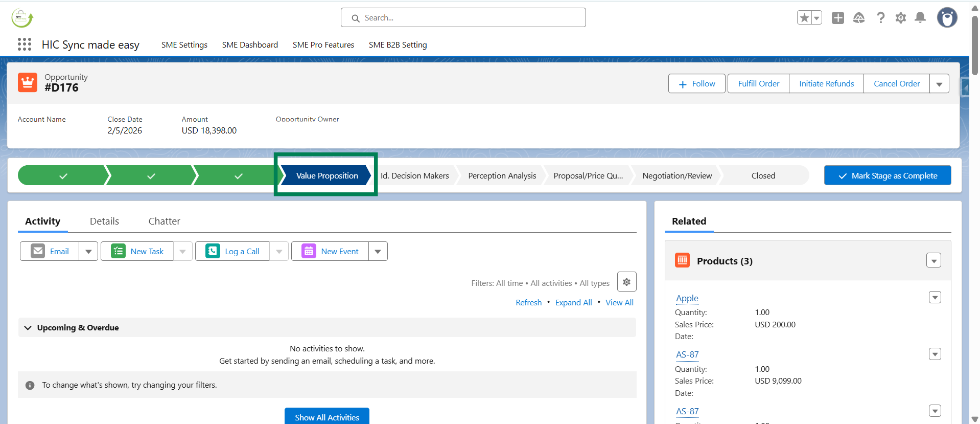This screenshot has width=980, height=424.
Task: Switch to the Chatter tab
Action: click(165, 221)
